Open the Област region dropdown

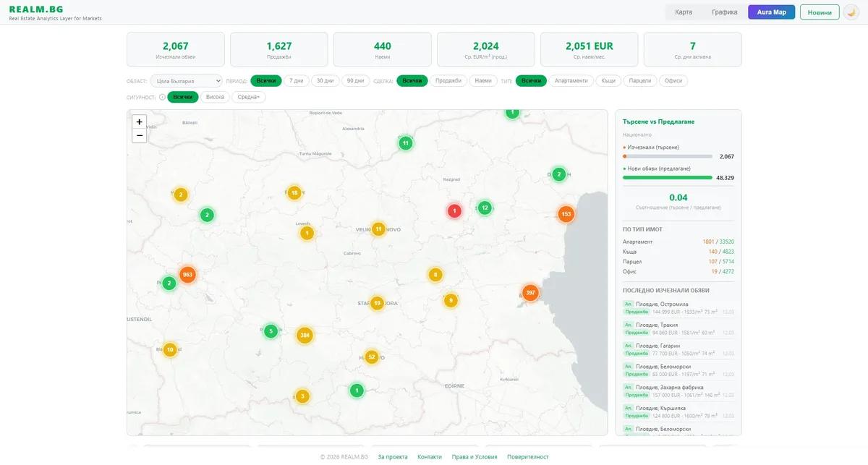tap(186, 81)
